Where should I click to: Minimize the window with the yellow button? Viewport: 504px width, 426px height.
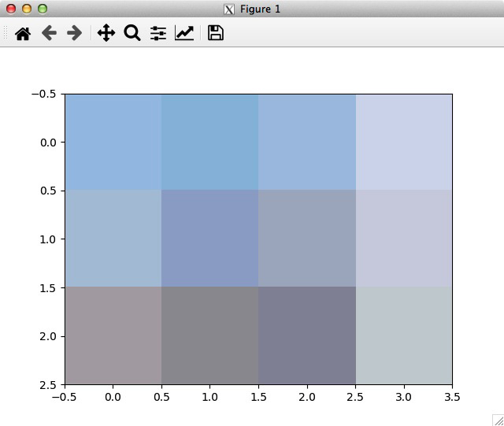coord(26,9)
